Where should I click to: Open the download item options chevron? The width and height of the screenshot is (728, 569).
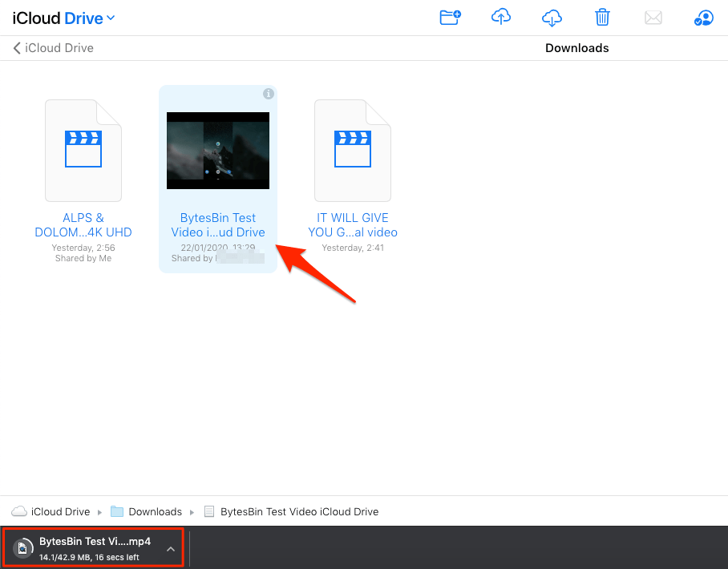171,549
